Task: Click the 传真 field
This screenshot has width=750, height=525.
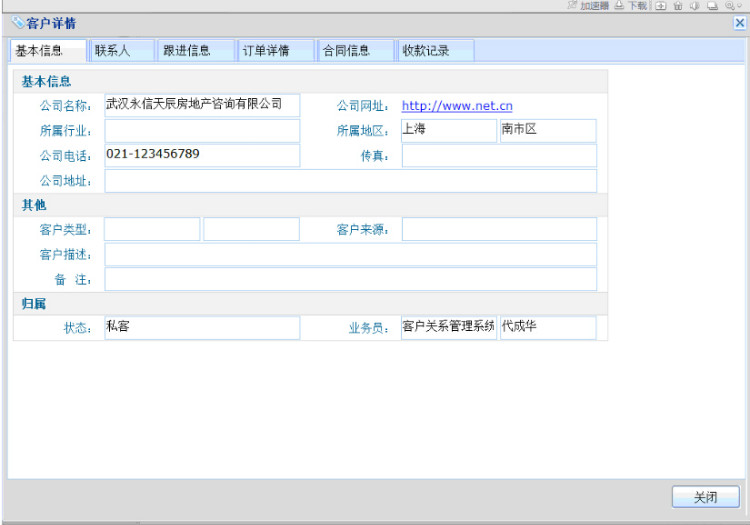Action: (x=499, y=155)
